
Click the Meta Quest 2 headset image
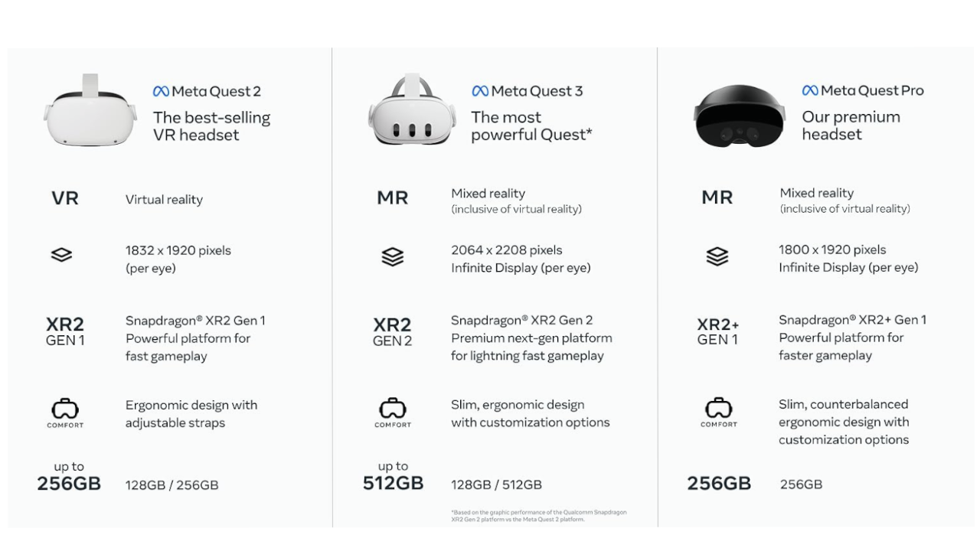(x=90, y=112)
